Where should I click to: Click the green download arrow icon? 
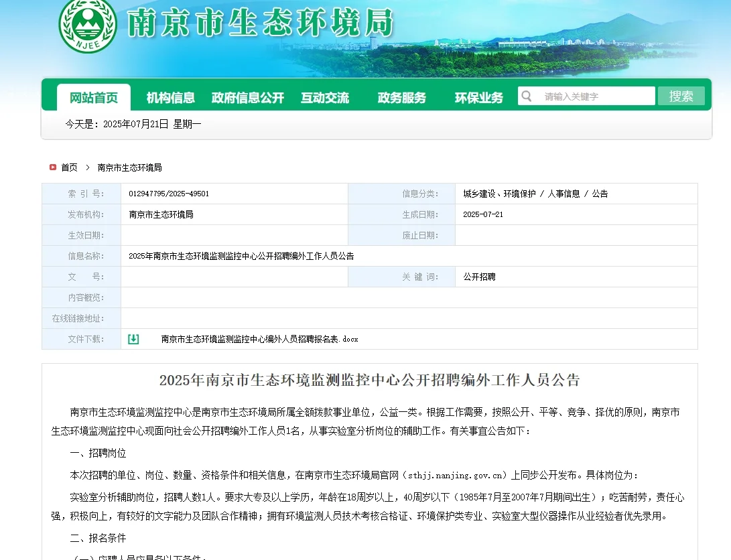[133, 339]
